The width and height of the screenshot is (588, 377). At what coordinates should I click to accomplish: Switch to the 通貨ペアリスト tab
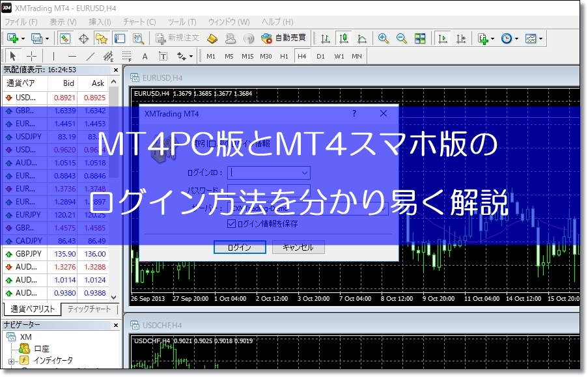[33, 309]
